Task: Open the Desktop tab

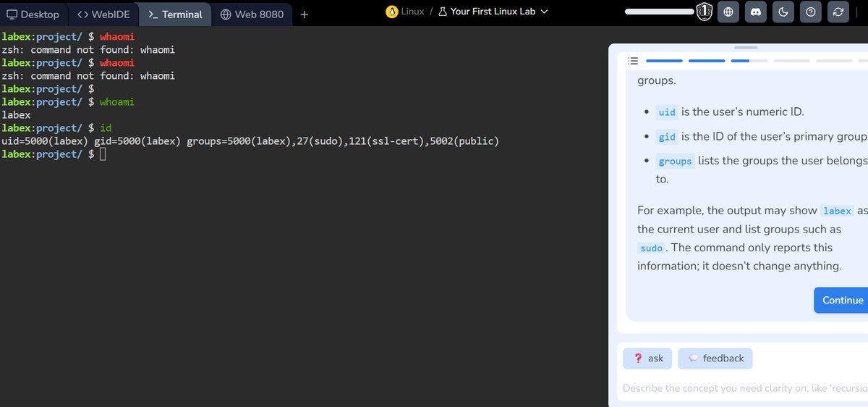Action: (33, 14)
